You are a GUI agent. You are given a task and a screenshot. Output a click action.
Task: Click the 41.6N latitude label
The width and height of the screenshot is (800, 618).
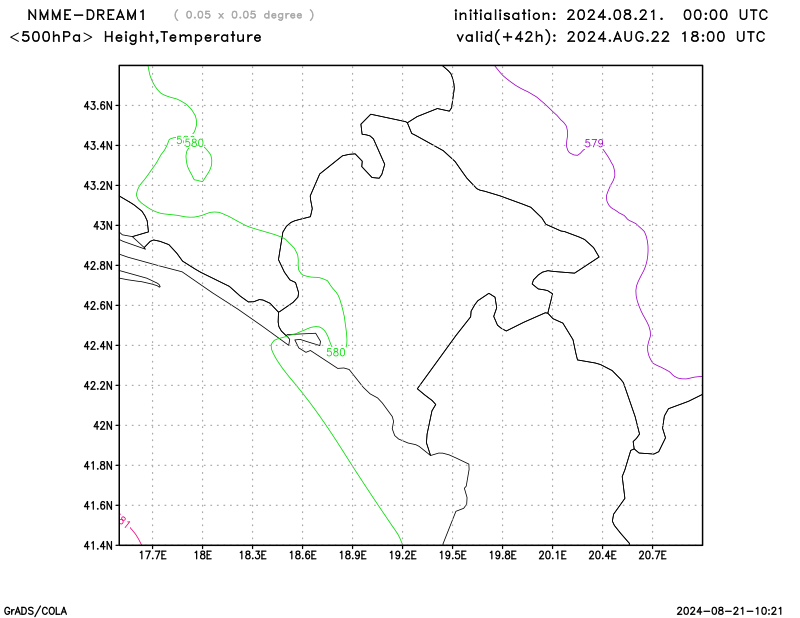pyautogui.click(x=97, y=506)
